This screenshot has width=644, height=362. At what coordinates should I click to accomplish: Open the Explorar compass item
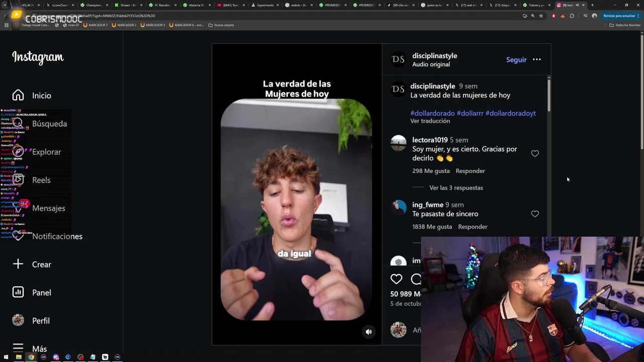37,152
